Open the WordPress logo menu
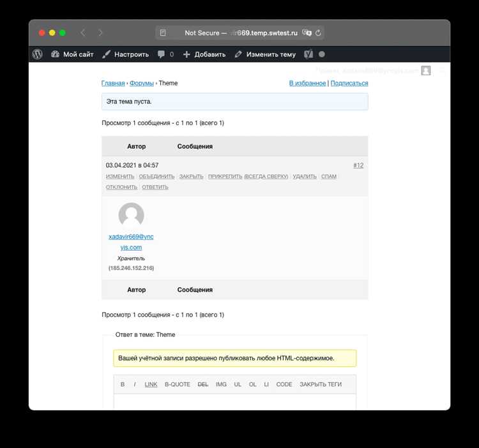 coord(37,54)
